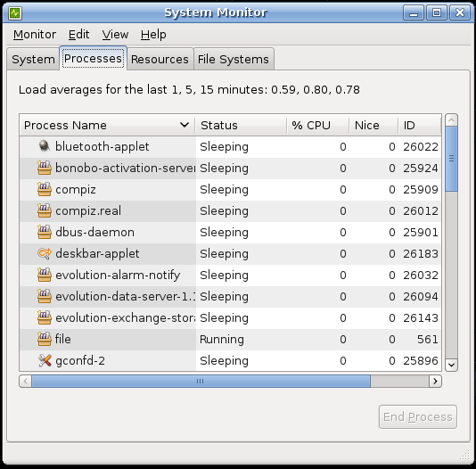Click the vertical scrollbar thumb
The height and width of the screenshot is (469, 476).
pyautogui.click(x=451, y=159)
